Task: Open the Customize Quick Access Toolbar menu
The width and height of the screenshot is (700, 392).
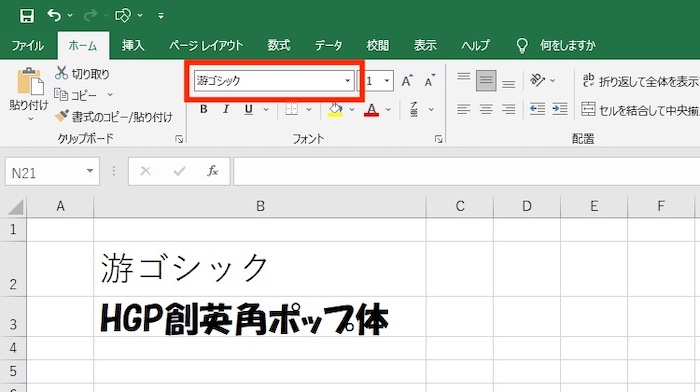Action: point(161,16)
